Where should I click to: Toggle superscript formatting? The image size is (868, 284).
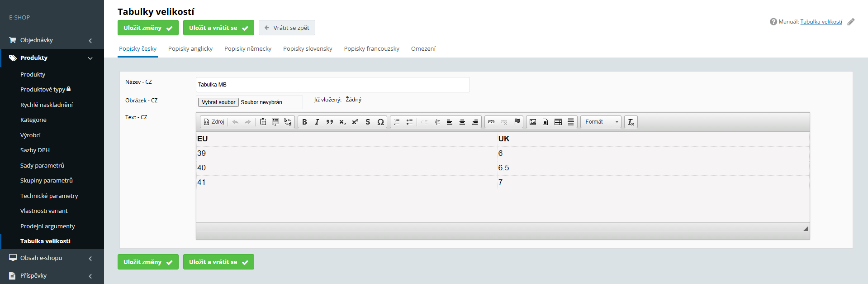click(x=355, y=122)
